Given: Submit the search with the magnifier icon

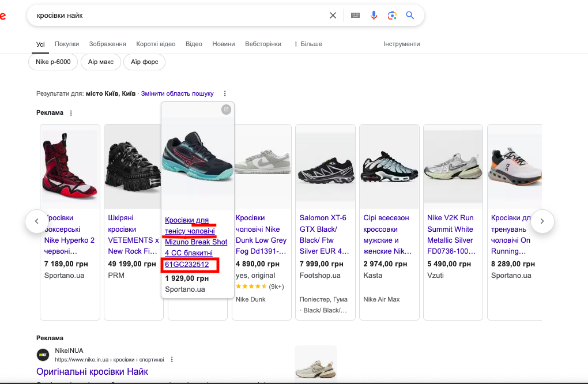Looking at the screenshot, I should click(x=410, y=16).
